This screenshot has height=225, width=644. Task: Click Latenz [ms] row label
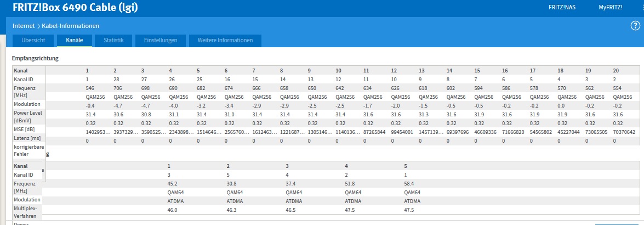pyautogui.click(x=27, y=137)
